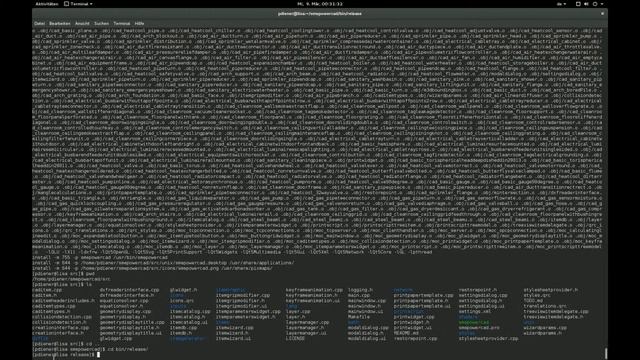Click file name glwidget.h
Viewport: 640px width, 360px height.
click(x=183, y=290)
